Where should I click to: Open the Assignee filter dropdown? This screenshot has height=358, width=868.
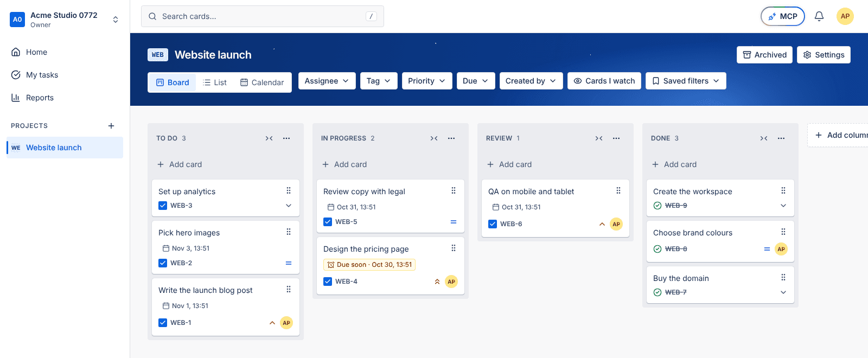327,81
